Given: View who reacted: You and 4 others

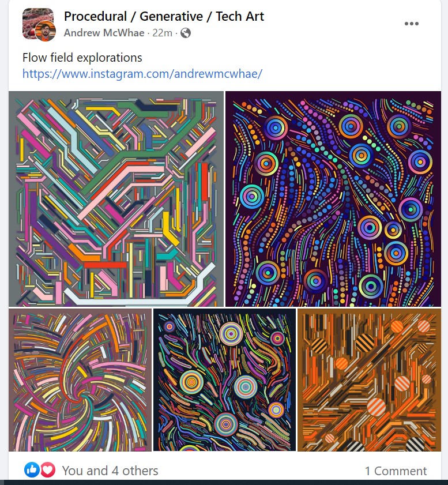Looking at the screenshot, I should coord(110,471).
